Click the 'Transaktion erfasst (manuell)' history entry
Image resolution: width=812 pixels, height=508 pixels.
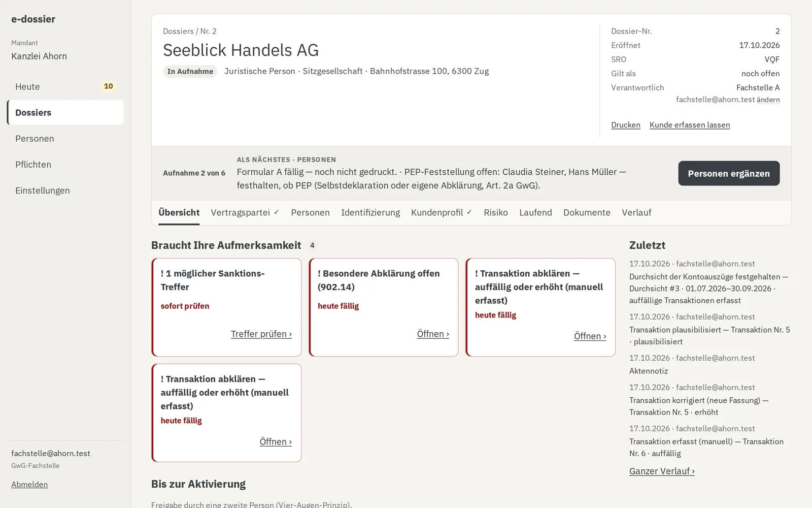706,447
